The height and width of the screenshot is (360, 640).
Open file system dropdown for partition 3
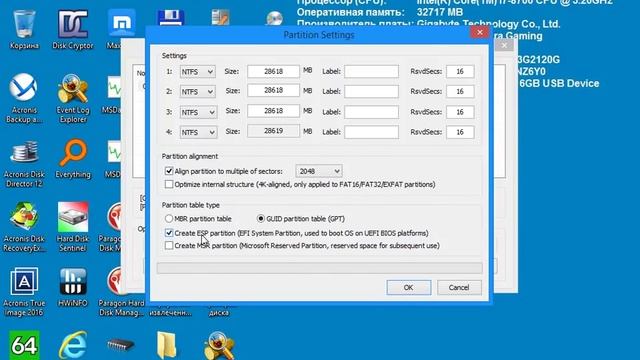pyautogui.click(x=198, y=112)
